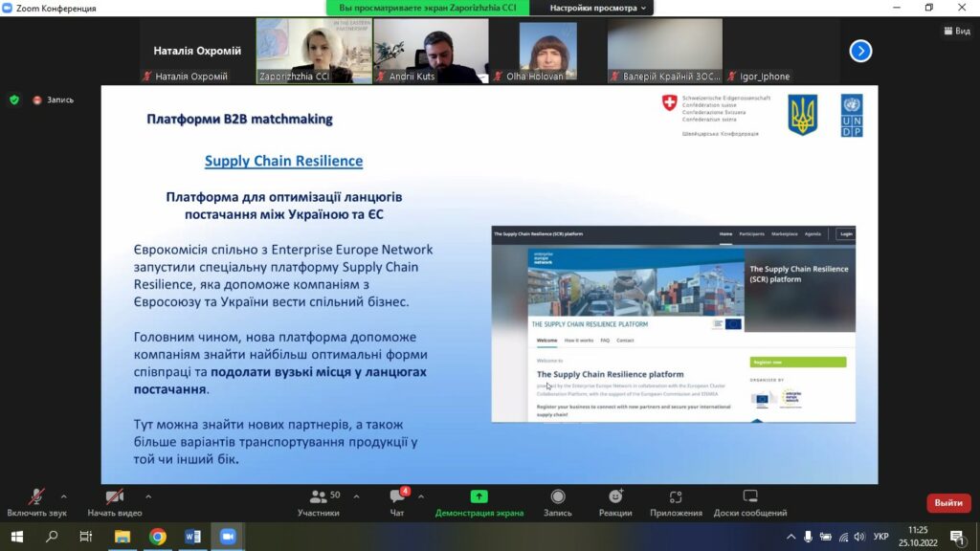Expand video options arrow beside Начать видео
Viewport: 980px width, 551px height.
pos(148,496)
